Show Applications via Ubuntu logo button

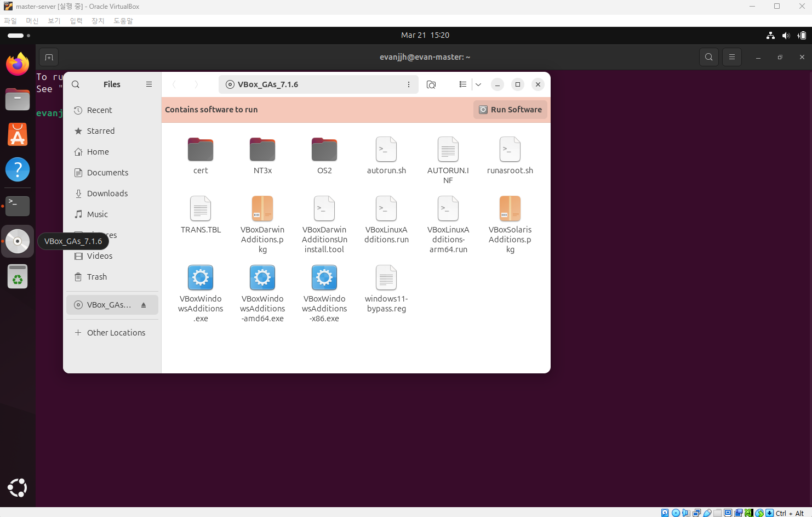[18, 487]
